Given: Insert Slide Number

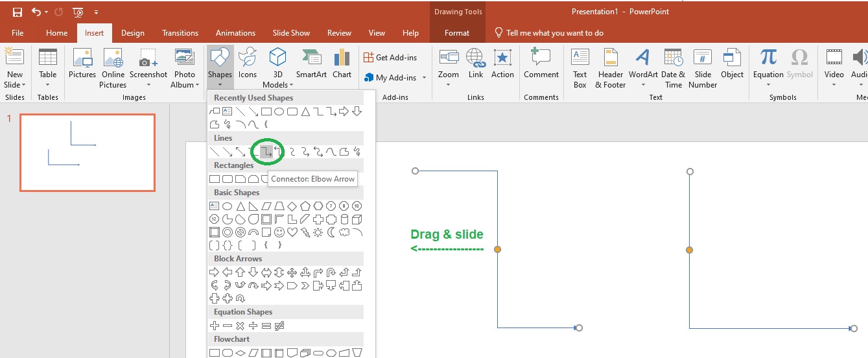Looking at the screenshot, I should pos(703,68).
